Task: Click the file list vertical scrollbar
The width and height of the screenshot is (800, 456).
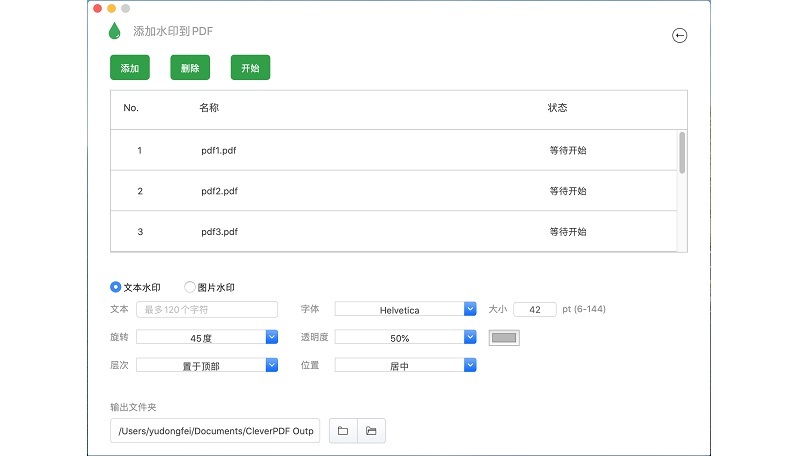Action: point(682,153)
